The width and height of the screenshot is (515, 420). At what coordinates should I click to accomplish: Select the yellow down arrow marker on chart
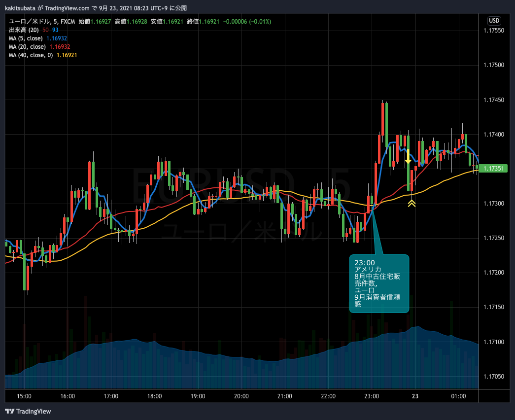[408, 157]
